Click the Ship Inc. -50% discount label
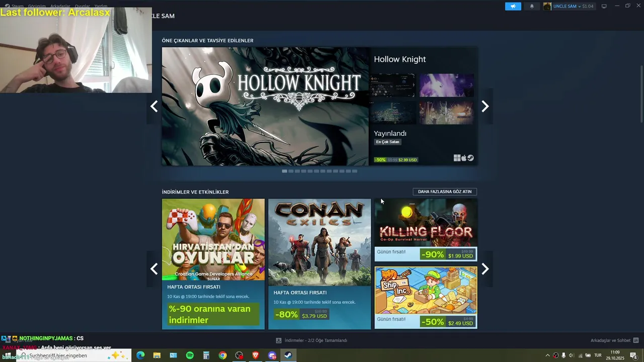This screenshot has width=644, height=362. point(433,322)
